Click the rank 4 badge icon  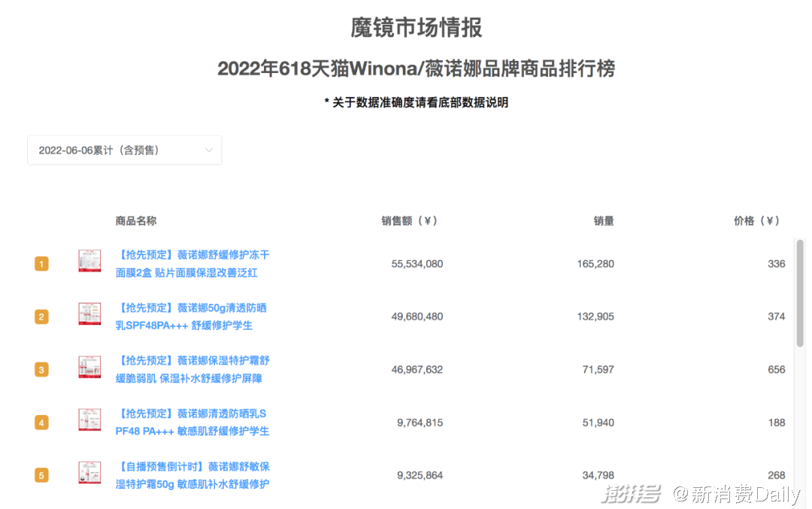pyautogui.click(x=41, y=423)
